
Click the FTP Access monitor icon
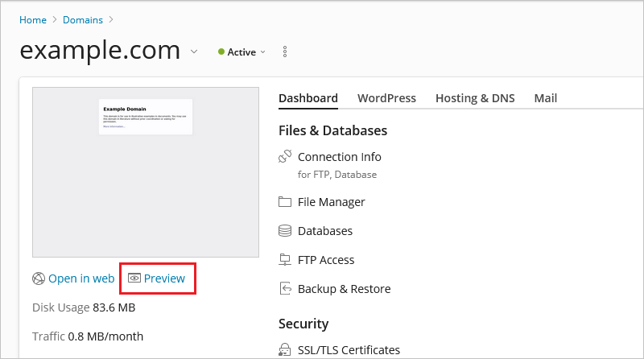pyautogui.click(x=284, y=260)
